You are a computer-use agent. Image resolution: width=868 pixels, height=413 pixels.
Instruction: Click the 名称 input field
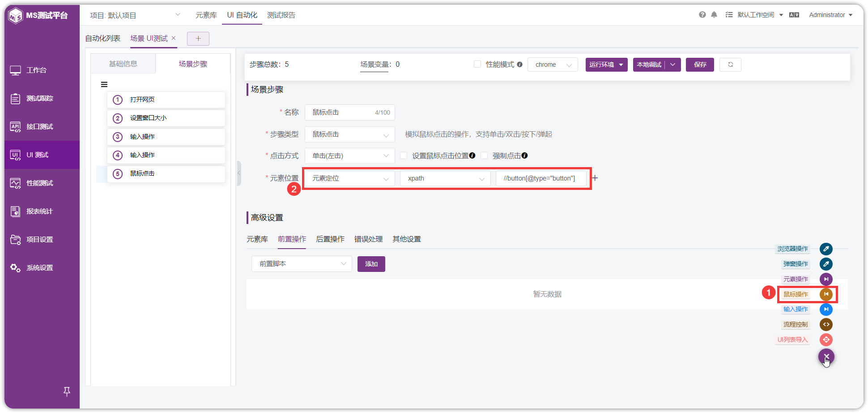click(x=350, y=112)
